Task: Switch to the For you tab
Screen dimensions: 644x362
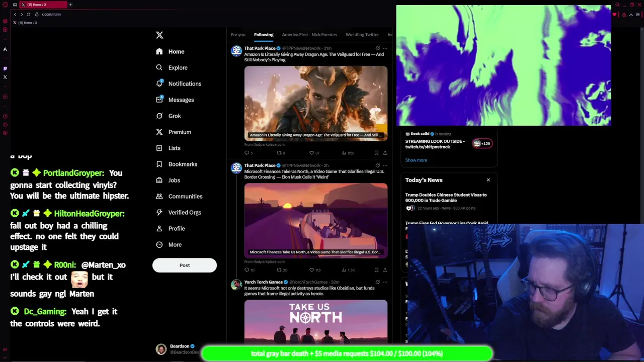Action: pyautogui.click(x=238, y=35)
